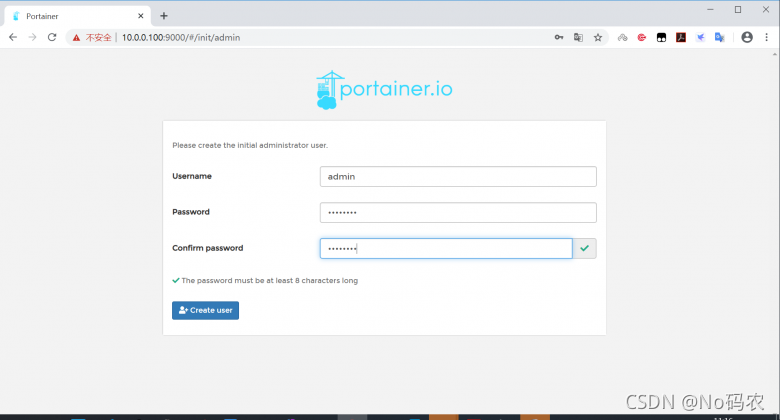Focus the Confirm password field
Screen dimensions: 780x420
click(446, 248)
